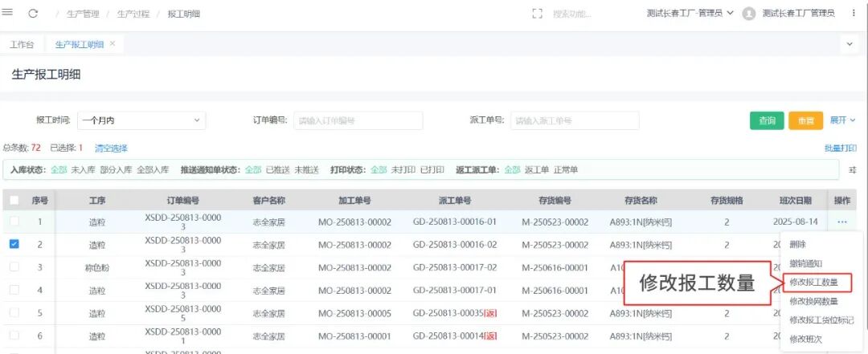Click the administrator user avatar icon
This screenshot has width=868, height=354.
click(748, 14)
